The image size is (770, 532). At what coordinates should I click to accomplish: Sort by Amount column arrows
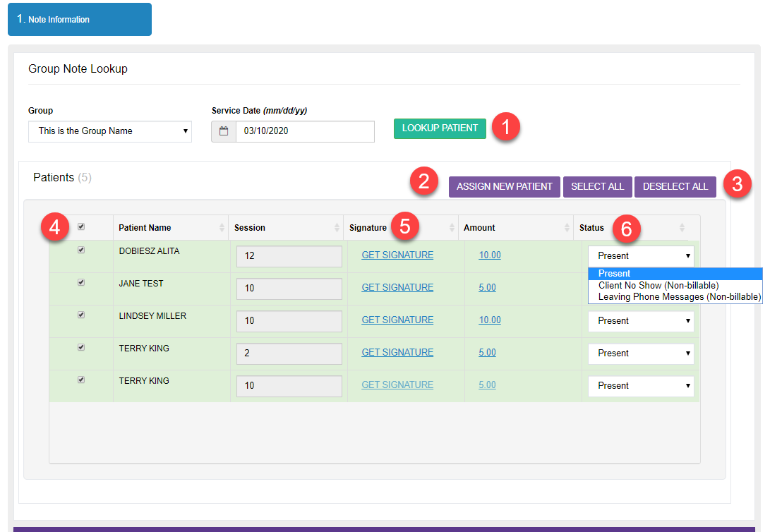click(567, 227)
